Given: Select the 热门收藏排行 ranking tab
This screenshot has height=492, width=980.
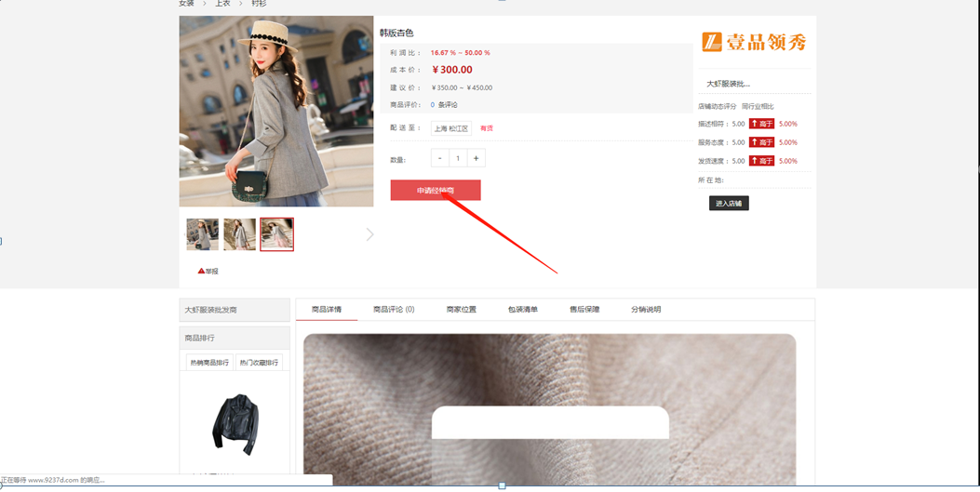Looking at the screenshot, I should click(259, 363).
